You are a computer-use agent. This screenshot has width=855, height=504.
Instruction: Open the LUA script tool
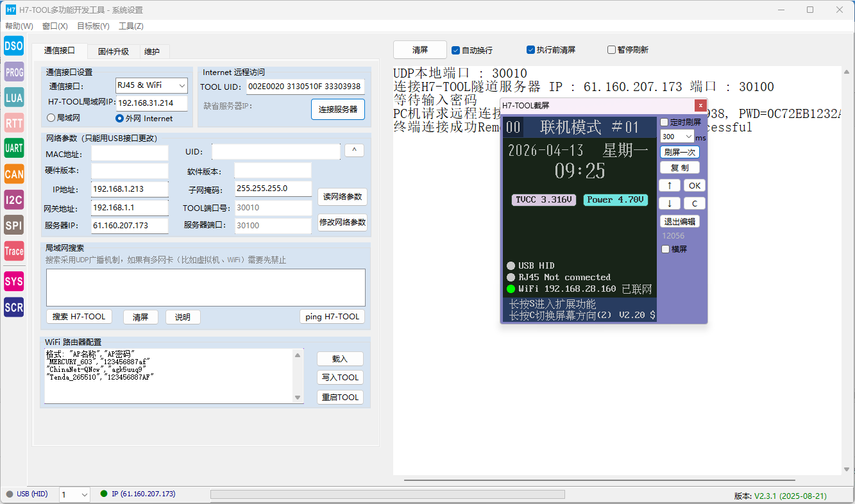[13, 97]
